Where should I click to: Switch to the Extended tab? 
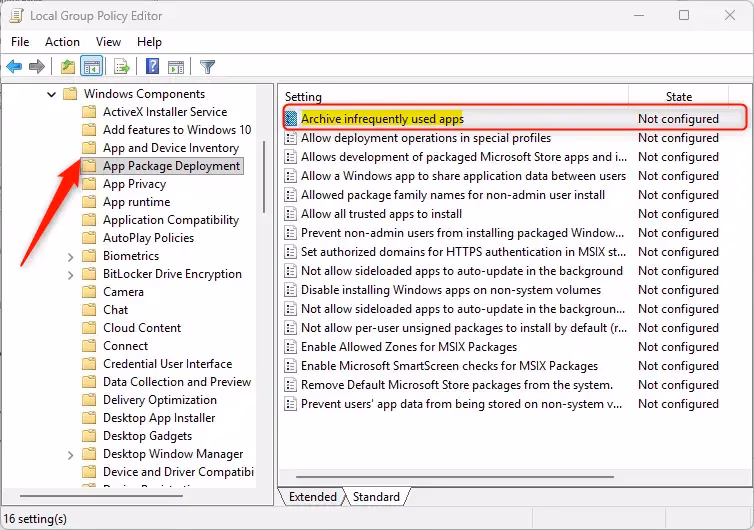(x=312, y=497)
